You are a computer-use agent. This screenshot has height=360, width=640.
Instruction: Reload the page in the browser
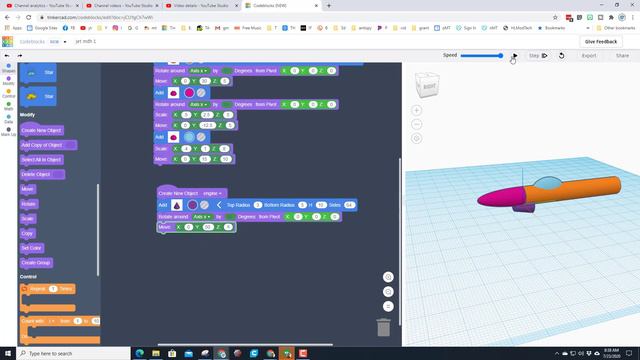pos(29,17)
